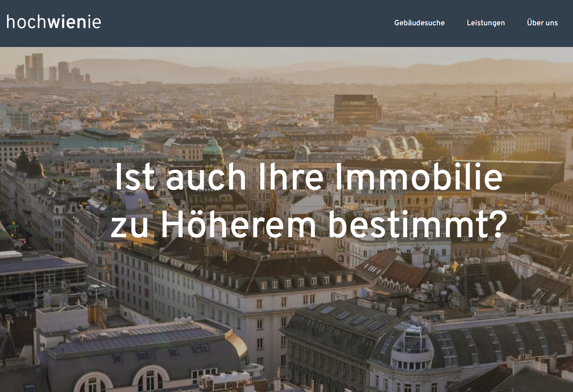Go to the Leistungen page

point(486,23)
